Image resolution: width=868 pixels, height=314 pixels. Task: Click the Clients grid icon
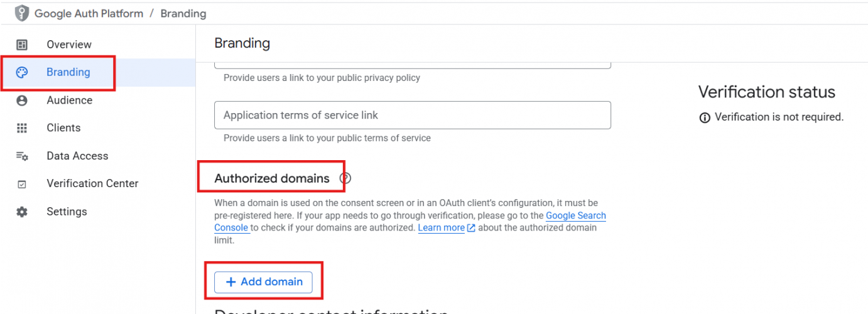pos(22,128)
